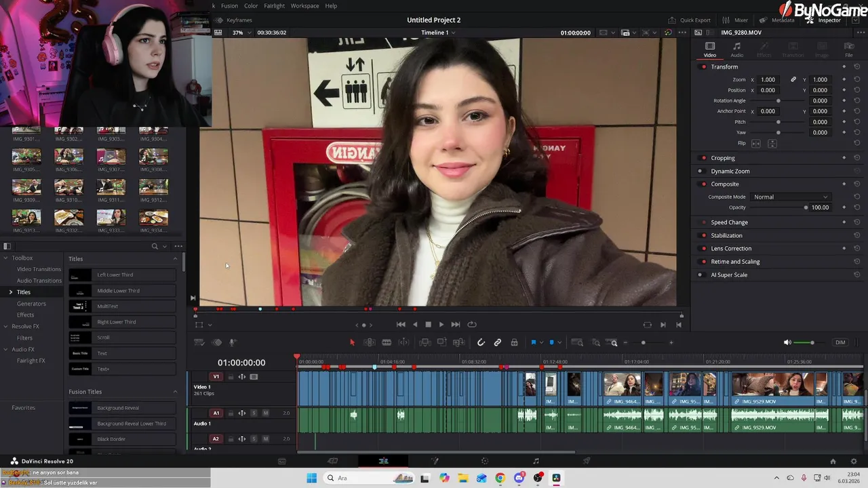The width and height of the screenshot is (868, 488).
Task: Toggle the Retime and Scaling switch
Action: [703, 262]
